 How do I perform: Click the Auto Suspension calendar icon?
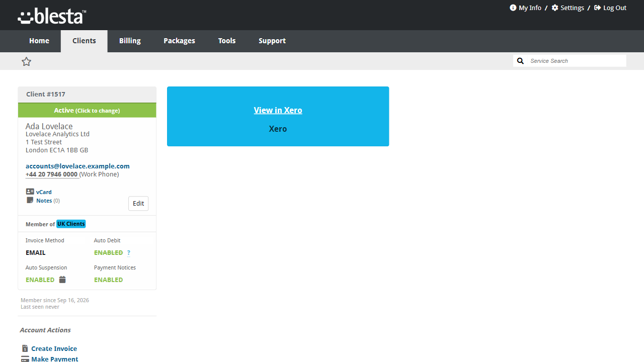(x=62, y=280)
